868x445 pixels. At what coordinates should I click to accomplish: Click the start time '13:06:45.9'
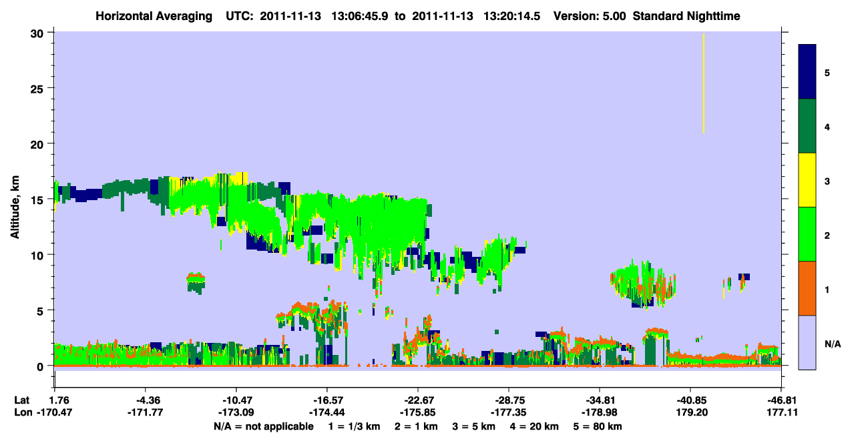(360, 15)
